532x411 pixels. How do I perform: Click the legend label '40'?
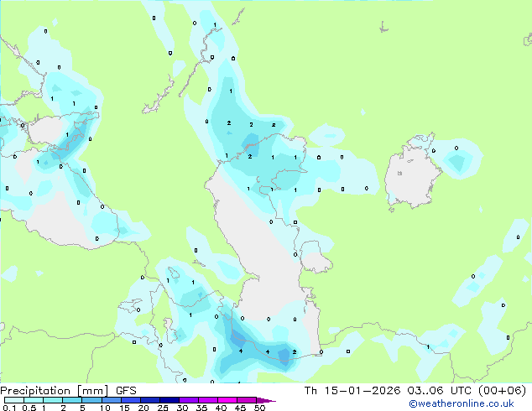(222, 408)
